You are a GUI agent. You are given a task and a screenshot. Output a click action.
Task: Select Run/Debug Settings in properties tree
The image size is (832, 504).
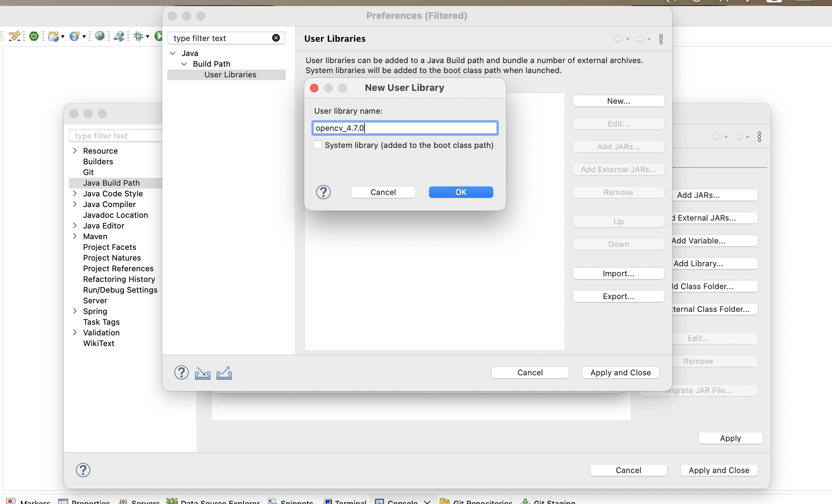[120, 290]
